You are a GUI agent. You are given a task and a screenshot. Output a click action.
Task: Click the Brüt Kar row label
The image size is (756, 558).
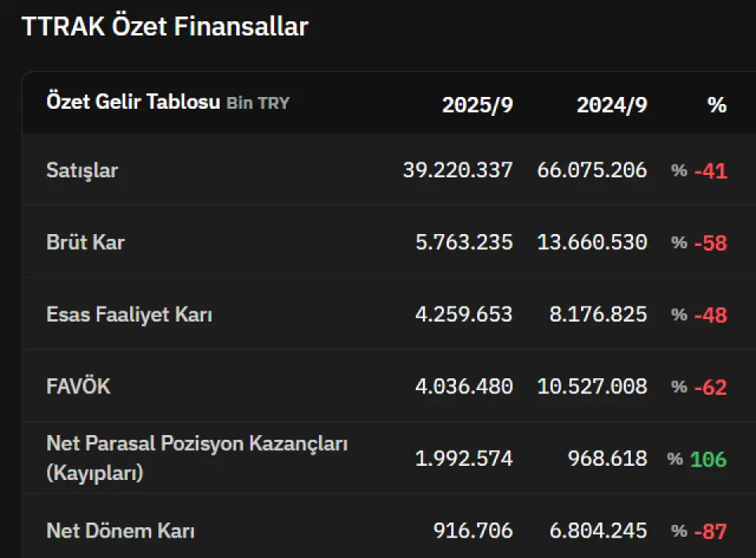85,242
